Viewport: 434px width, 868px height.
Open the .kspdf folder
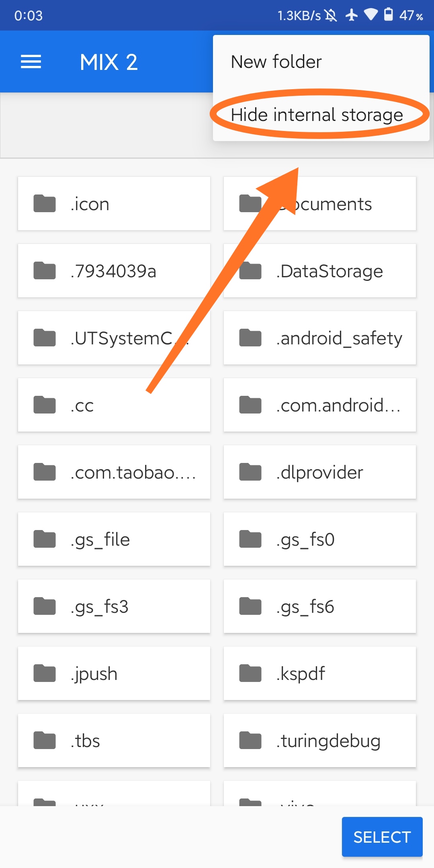click(x=320, y=674)
